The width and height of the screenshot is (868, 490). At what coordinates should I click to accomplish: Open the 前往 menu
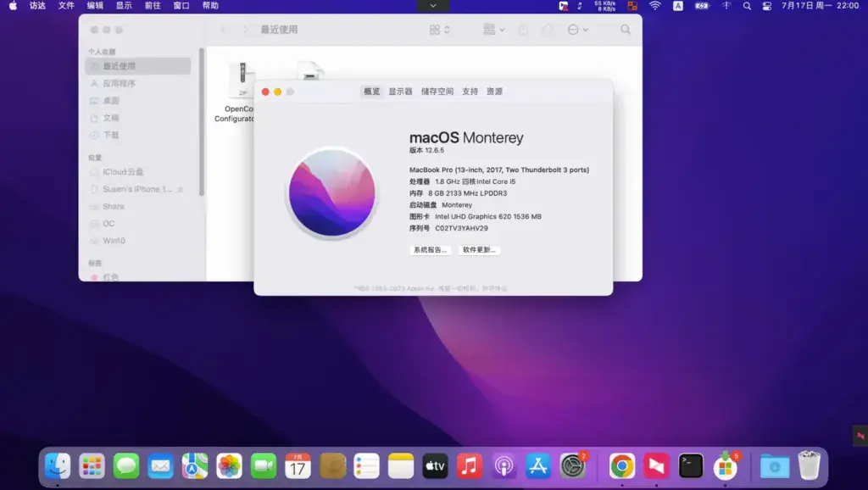[153, 6]
